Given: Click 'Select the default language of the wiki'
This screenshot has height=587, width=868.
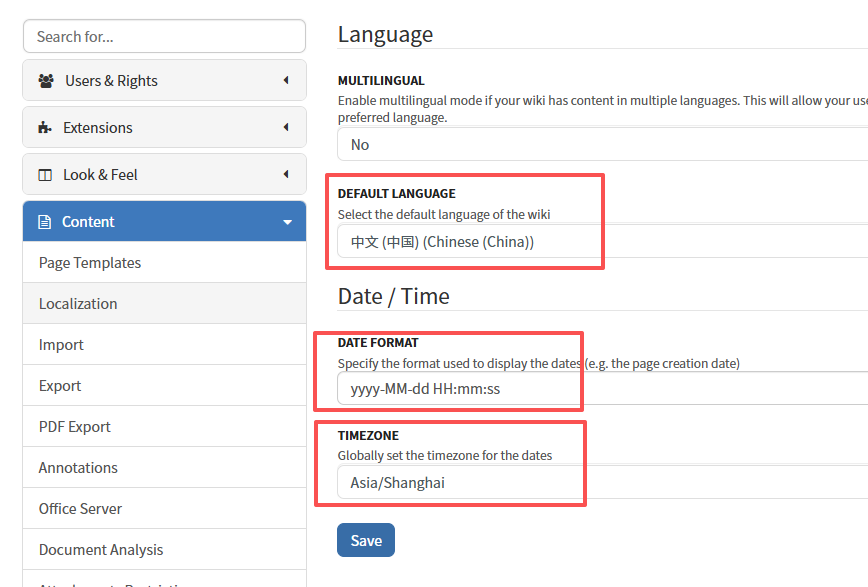Looking at the screenshot, I should [444, 214].
